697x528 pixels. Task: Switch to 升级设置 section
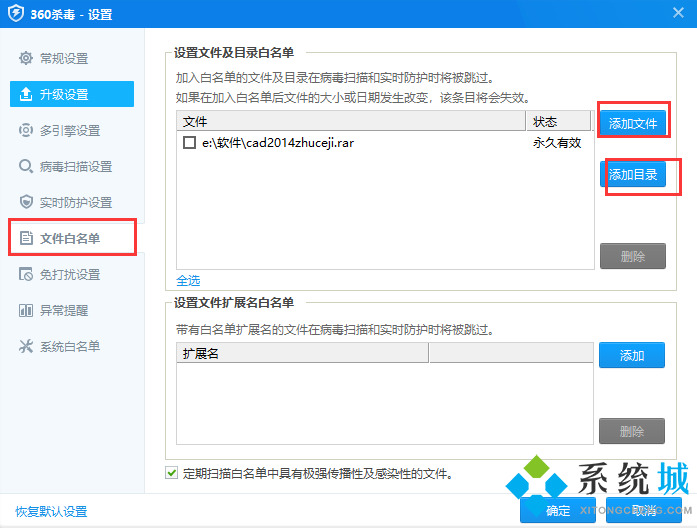tap(72, 94)
